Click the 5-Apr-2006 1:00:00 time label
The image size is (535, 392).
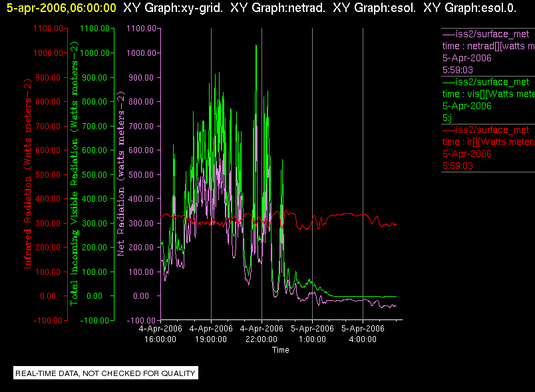[312, 333]
